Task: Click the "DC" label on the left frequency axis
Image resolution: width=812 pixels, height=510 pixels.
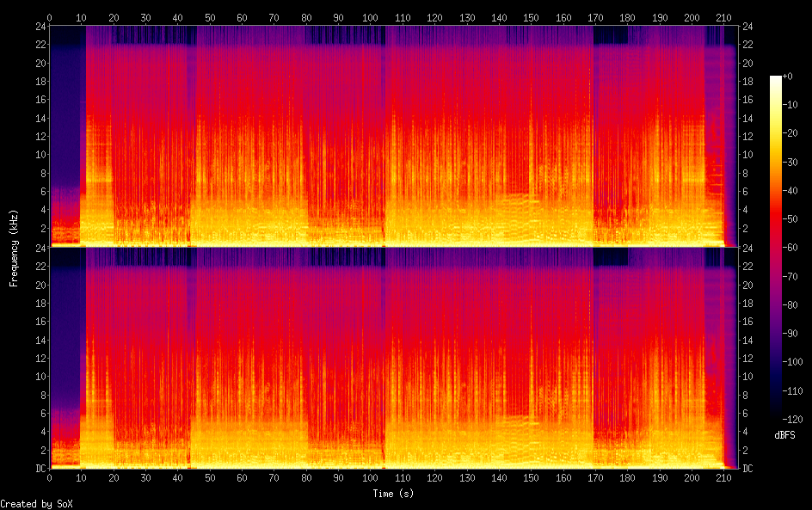Action: (x=41, y=468)
